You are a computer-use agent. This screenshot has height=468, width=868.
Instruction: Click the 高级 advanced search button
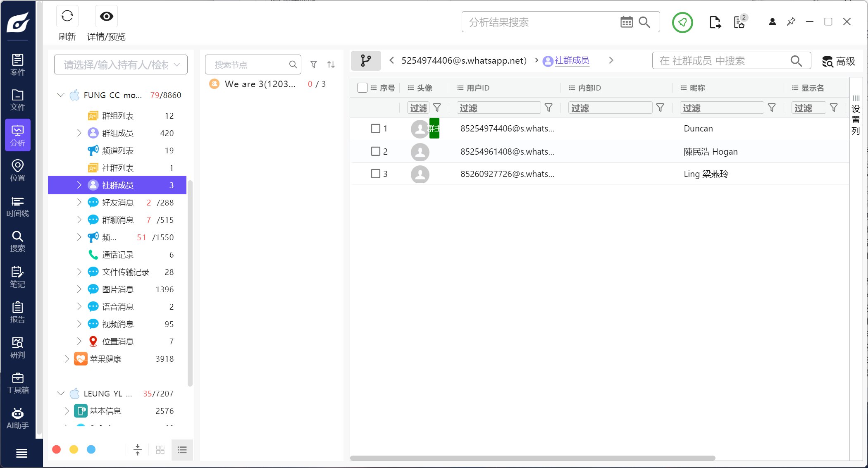coord(838,61)
